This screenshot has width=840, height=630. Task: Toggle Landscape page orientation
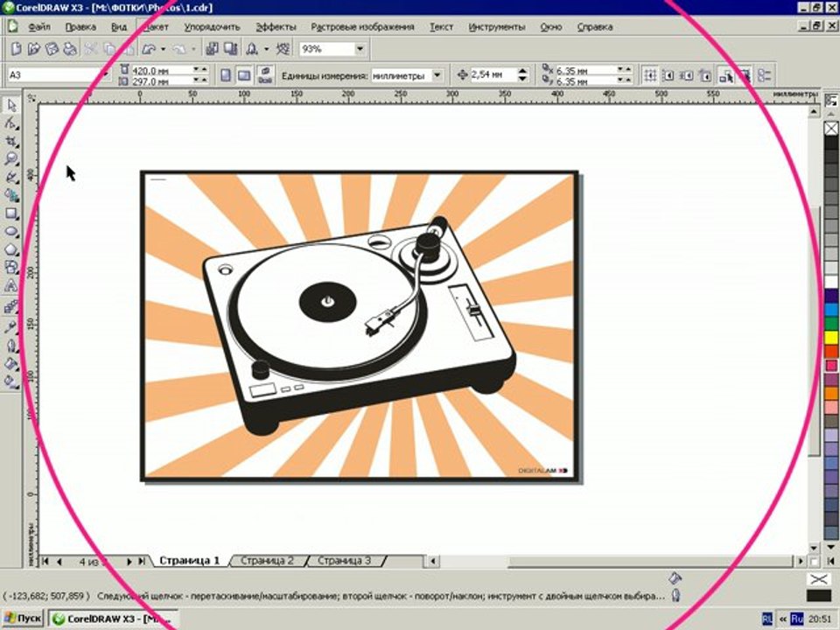244,75
